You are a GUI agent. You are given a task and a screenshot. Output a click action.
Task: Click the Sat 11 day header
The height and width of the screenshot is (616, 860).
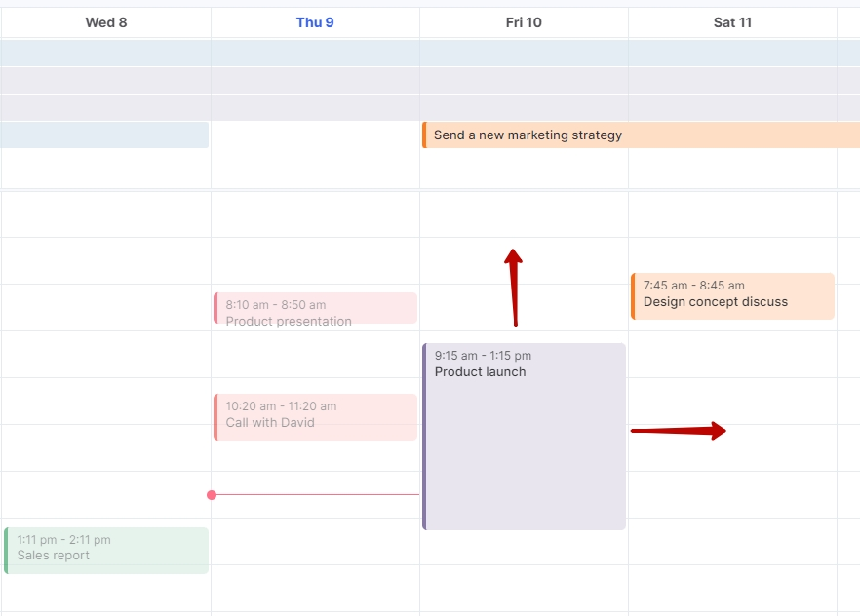(x=732, y=22)
